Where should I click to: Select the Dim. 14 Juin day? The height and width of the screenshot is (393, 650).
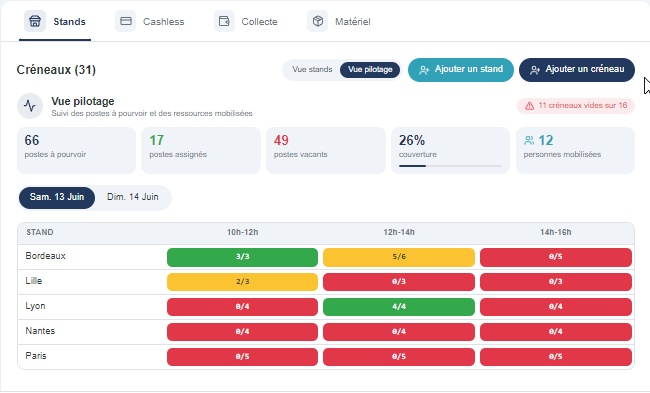(133, 197)
